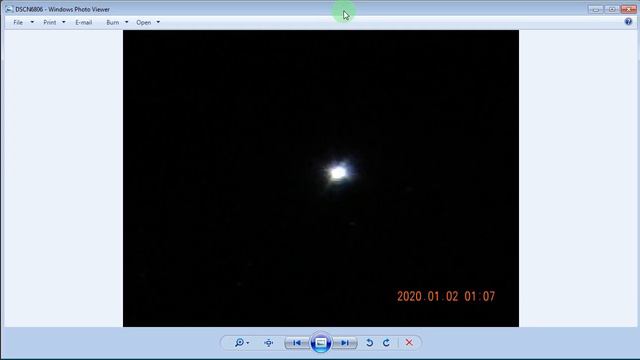Expand the Print dropdown arrow
This screenshot has height=360, width=640.
[x=64, y=22]
